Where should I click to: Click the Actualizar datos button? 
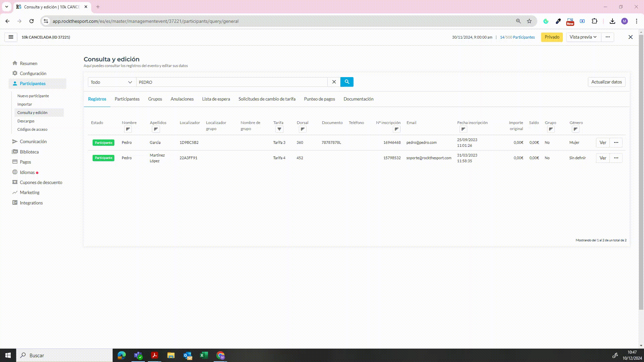tap(606, 82)
